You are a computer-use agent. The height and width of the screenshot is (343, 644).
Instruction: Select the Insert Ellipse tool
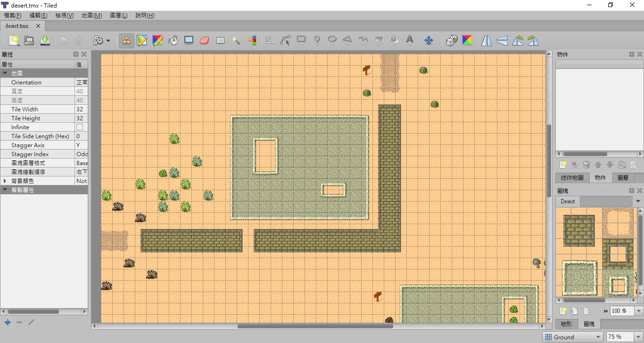332,41
